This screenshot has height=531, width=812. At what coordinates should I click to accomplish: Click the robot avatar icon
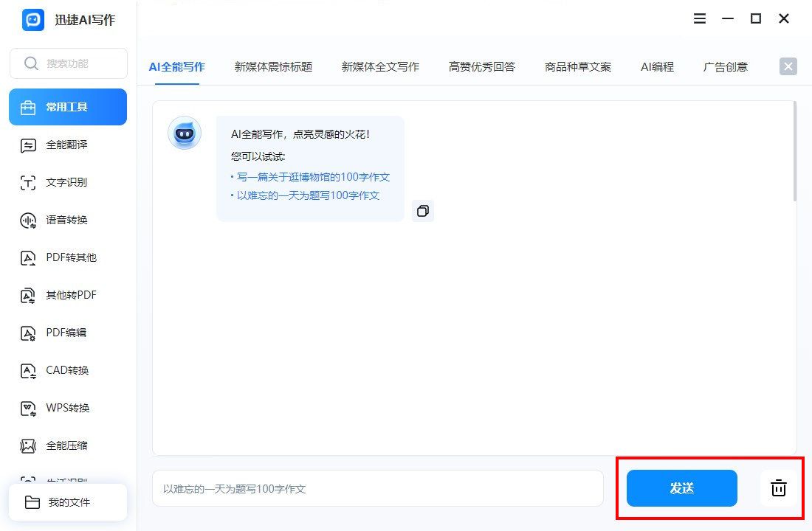pos(185,133)
